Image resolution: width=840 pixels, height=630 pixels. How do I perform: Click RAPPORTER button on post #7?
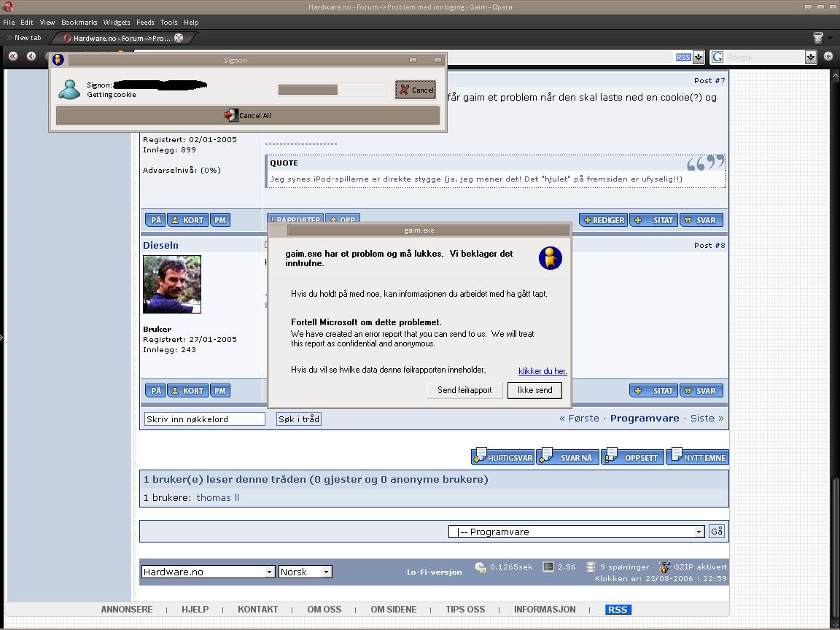[x=295, y=219]
